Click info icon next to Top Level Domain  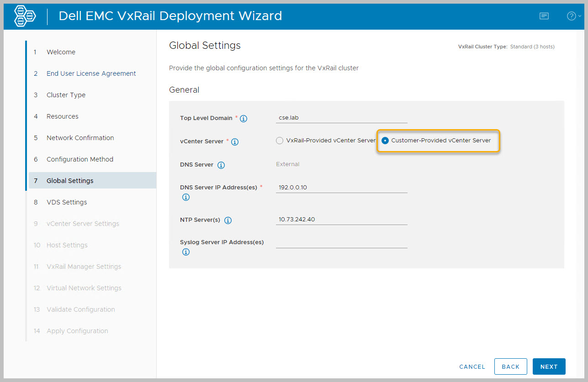click(244, 119)
